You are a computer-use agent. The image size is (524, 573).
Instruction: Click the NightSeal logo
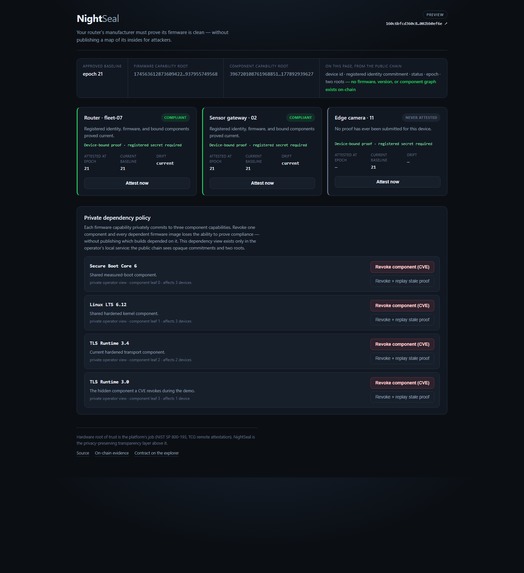98,19
